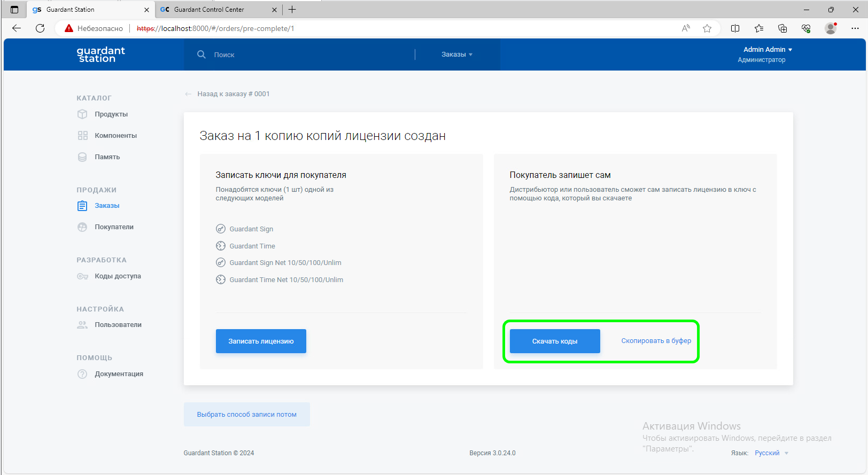Open Покупатели in the sidebar
The image size is (868, 475).
tap(114, 227)
